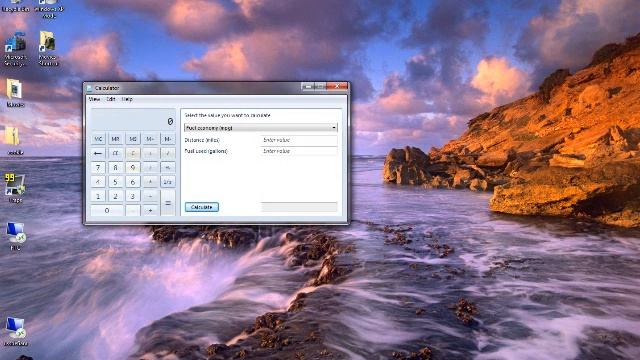
Task: Click the C clear key
Action: click(x=133, y=153)
